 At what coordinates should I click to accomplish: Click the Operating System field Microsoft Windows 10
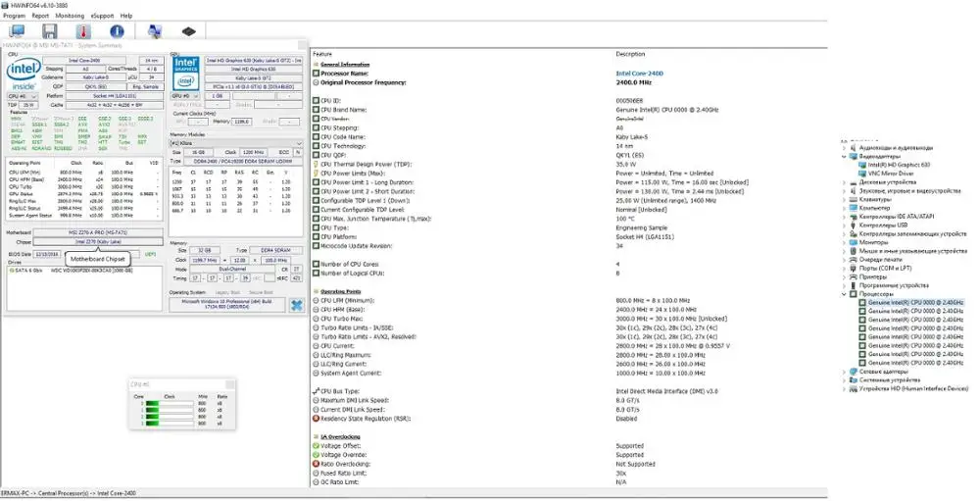pos(227,305)
